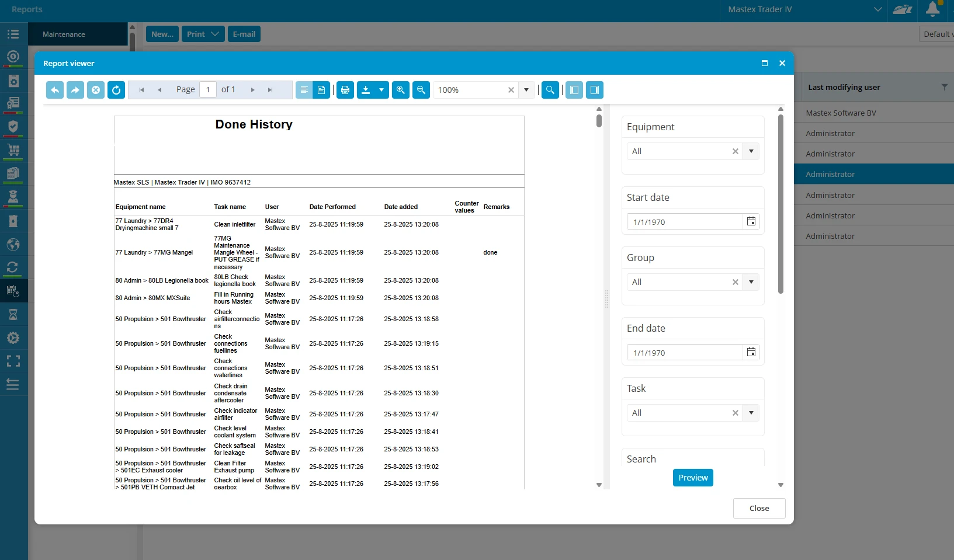This screenshot has height=560, width=954.
Task: Click the report vertical scrollbar thumb
Action: coord(599,121)
